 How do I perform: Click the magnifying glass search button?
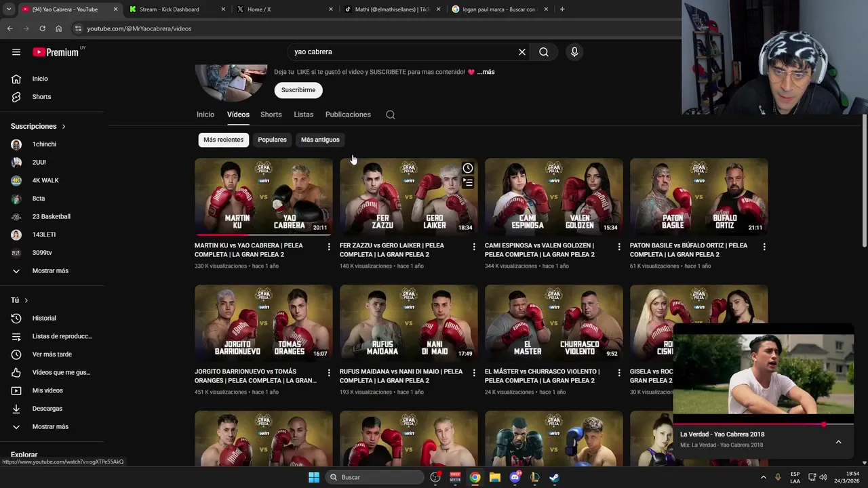544,52
